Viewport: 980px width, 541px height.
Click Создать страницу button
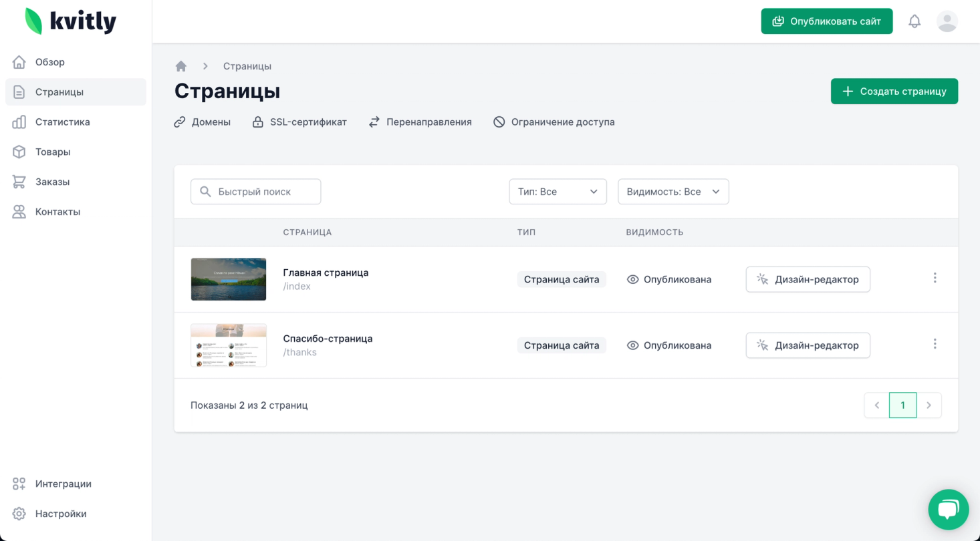(x=894, y=92)
